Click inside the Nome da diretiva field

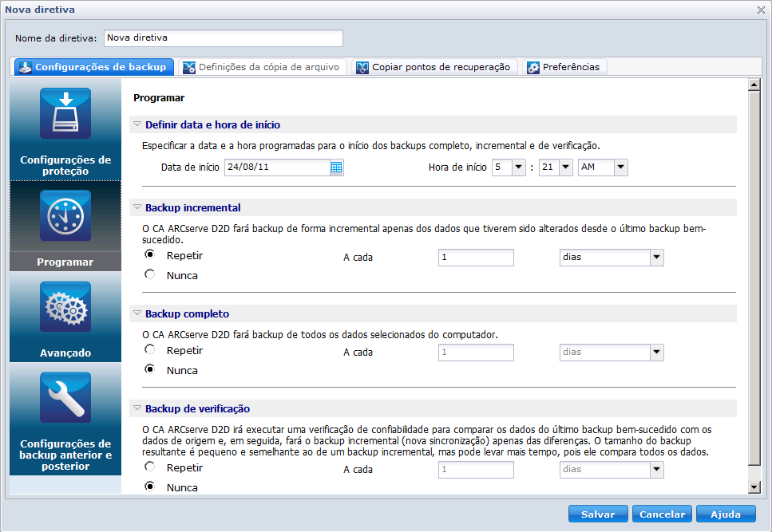tap(222, 37)
